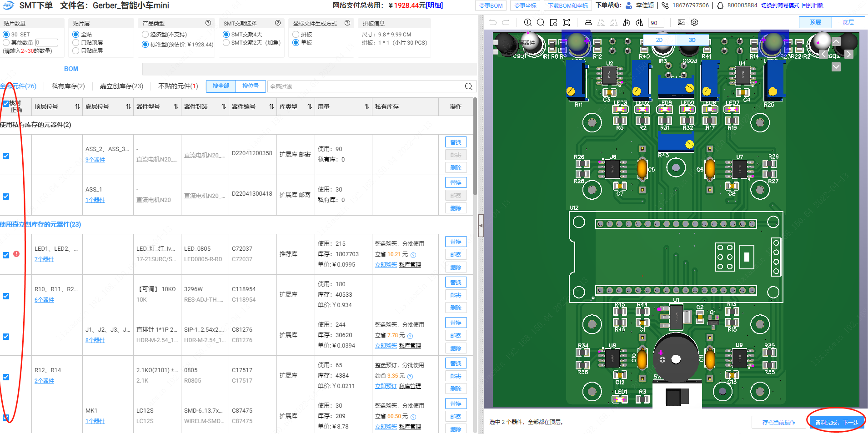Collapse the left panel with divider arrow
The image size is (868, 434).
coord(481,226)
